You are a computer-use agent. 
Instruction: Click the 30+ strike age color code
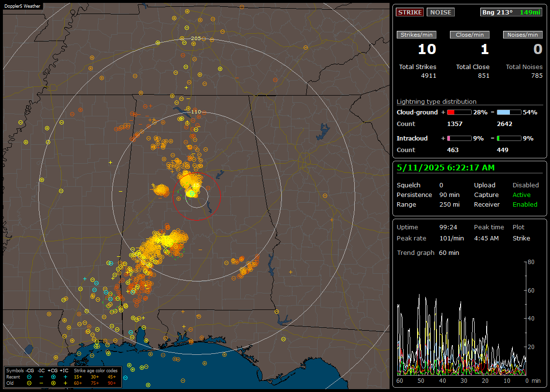95,377
